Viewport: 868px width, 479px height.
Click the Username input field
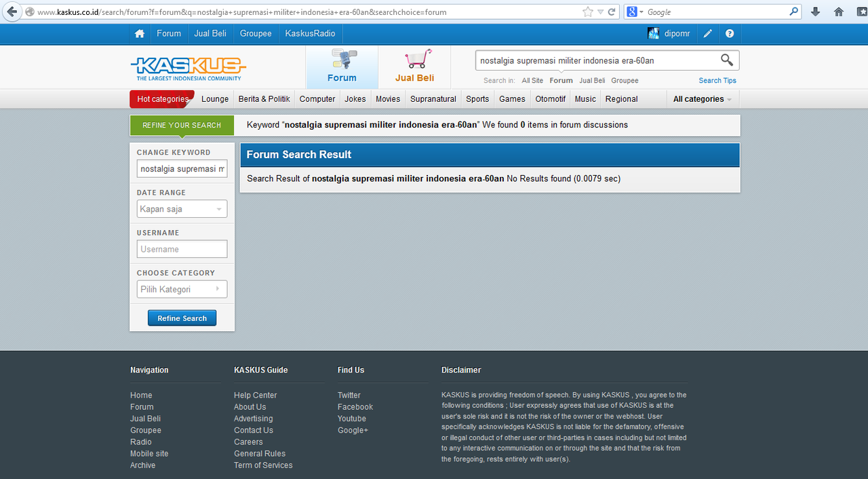182,249
